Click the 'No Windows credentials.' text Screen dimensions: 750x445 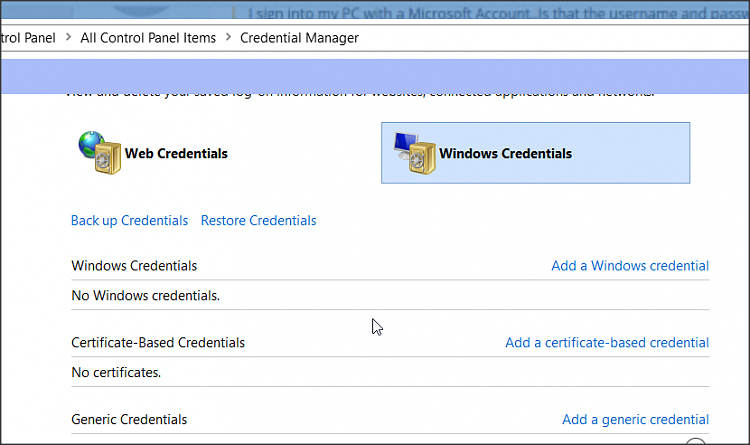click(145, 296)
